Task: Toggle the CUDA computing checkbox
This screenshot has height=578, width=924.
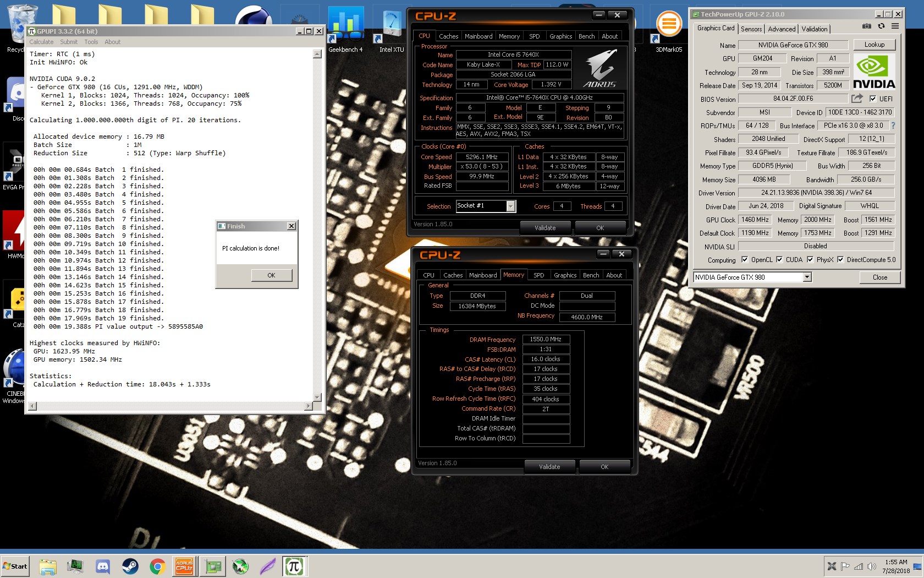Action: [779, 260]
